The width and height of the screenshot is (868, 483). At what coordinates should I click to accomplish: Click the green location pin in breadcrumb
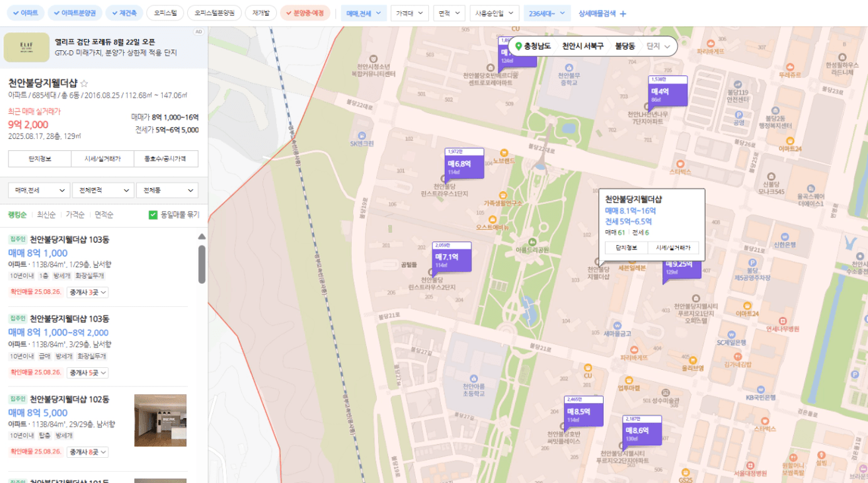(519, 46)
